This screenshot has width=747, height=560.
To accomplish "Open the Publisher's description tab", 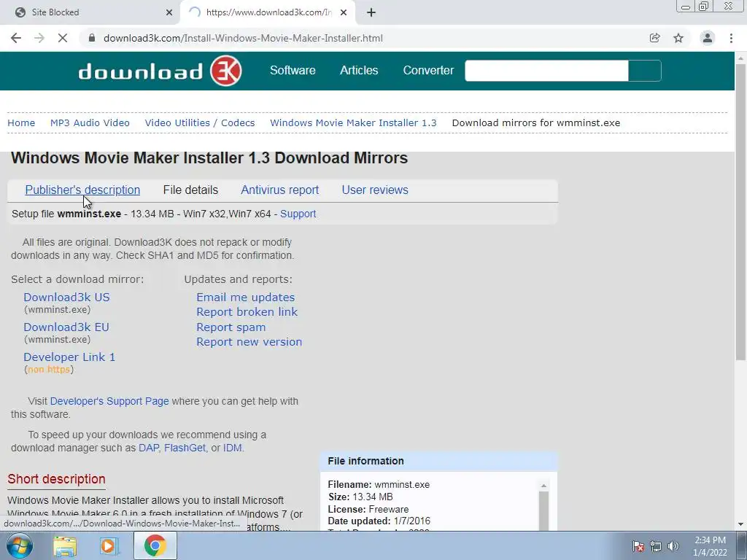I will point(82,190).
